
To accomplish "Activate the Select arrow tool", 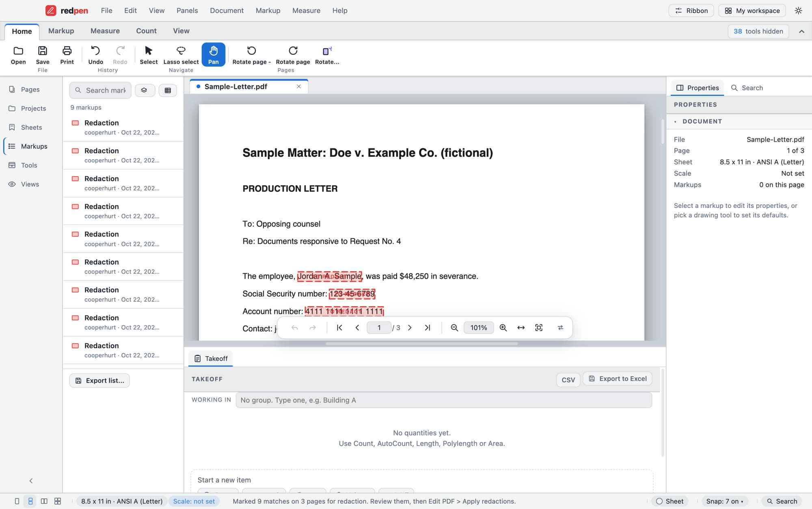I will coord(149,55).
